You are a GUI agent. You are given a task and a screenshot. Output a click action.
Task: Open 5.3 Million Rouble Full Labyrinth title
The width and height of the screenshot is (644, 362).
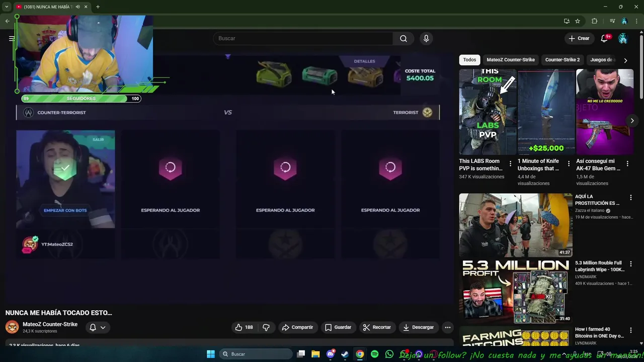click(x=600, y=266)
